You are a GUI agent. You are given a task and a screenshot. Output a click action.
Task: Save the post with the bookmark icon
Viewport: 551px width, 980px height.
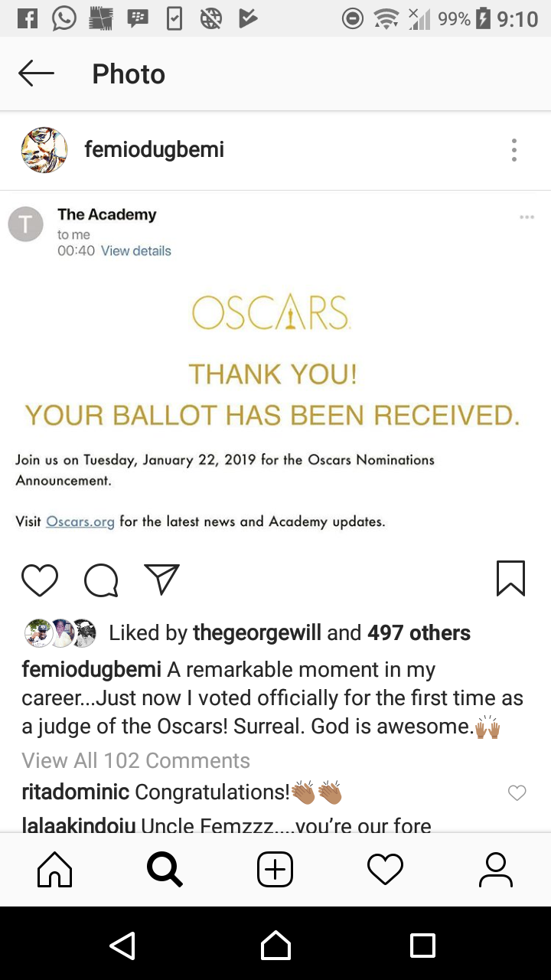click(x=510, y=580)
